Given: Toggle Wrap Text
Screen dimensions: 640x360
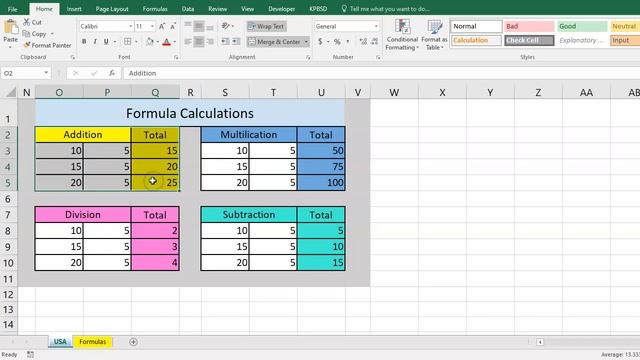Looking at the screenshot, I should tap(266, 26).
